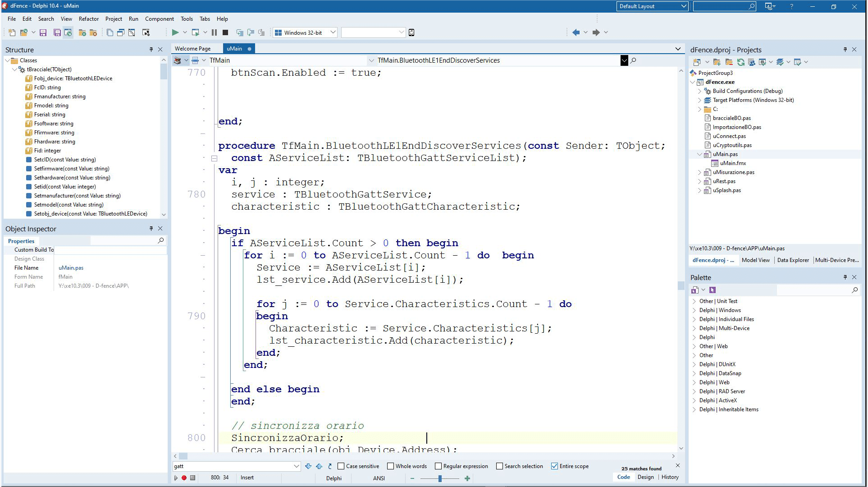Open the Project menu
This screenshot has height=487, width=868.
[x=114, y=19]
